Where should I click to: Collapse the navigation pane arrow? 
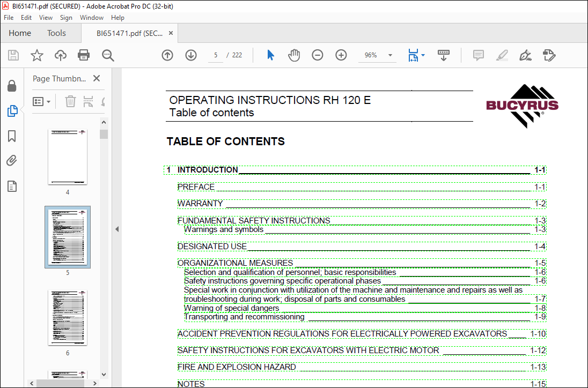tap(117, 229)
